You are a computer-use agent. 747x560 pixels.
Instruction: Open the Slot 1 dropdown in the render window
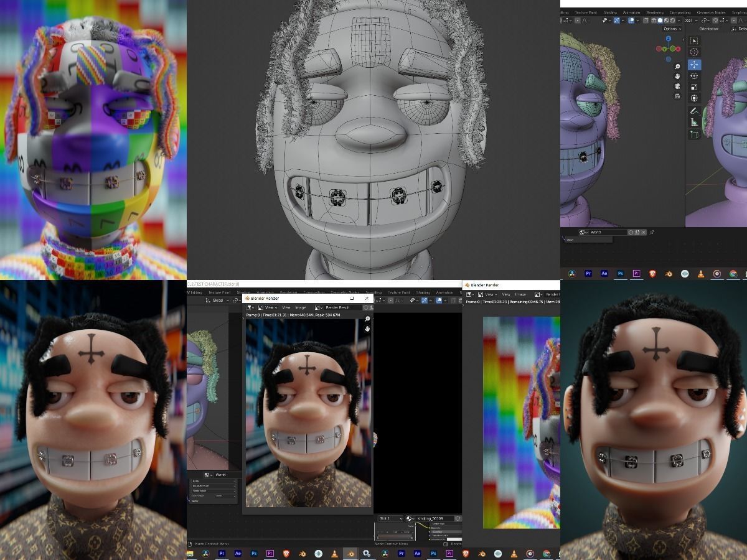point(389,518)
